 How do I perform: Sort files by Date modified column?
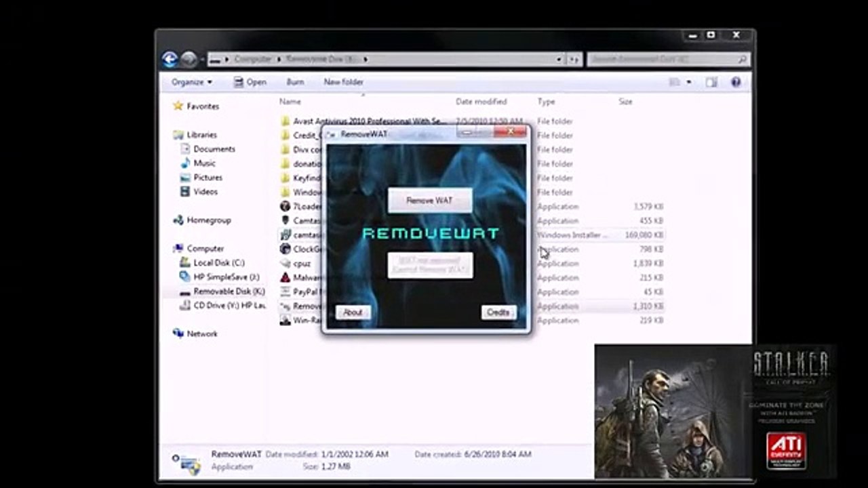coord(481,102)
